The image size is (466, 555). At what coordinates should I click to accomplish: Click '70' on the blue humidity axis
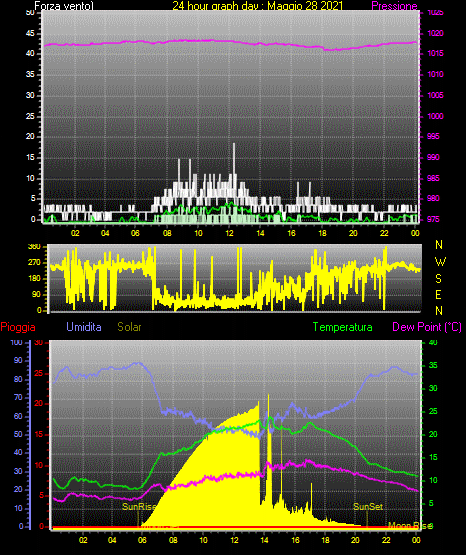click(18, 397)
